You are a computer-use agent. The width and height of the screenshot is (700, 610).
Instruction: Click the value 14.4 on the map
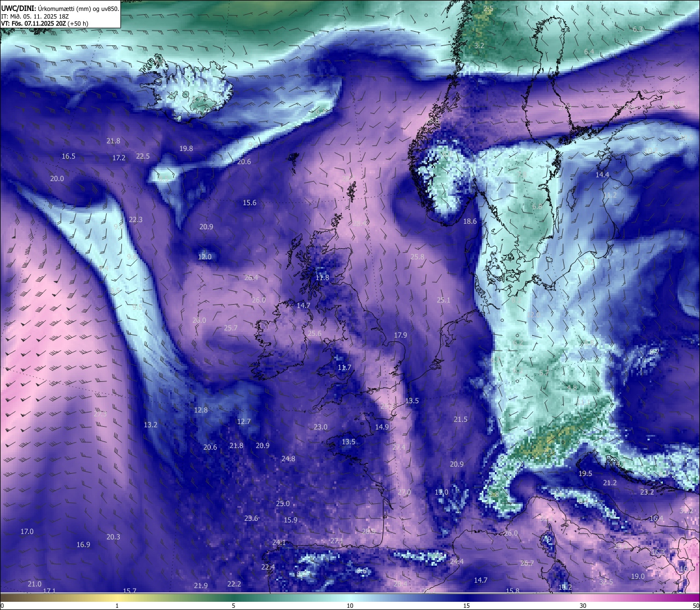coord(602,175)
